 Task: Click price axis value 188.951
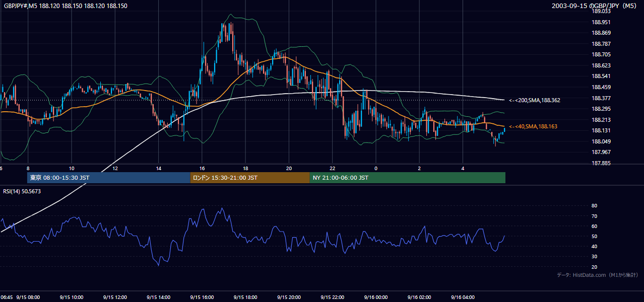(x=601, y=22)
